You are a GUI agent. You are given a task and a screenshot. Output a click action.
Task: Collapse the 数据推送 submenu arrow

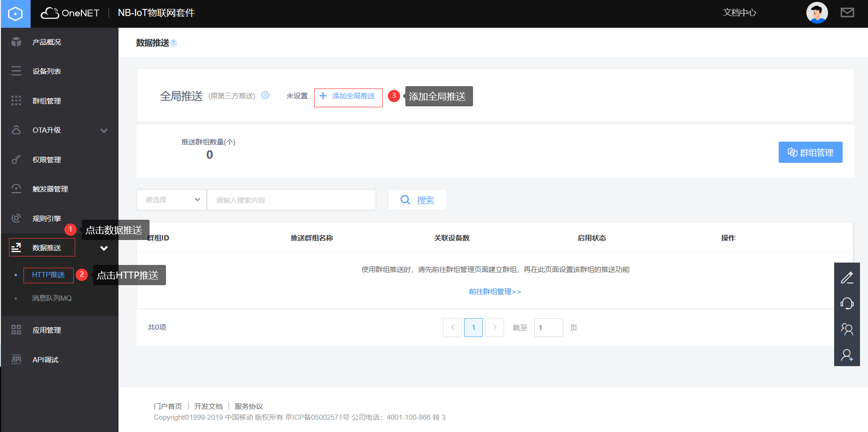104,248
